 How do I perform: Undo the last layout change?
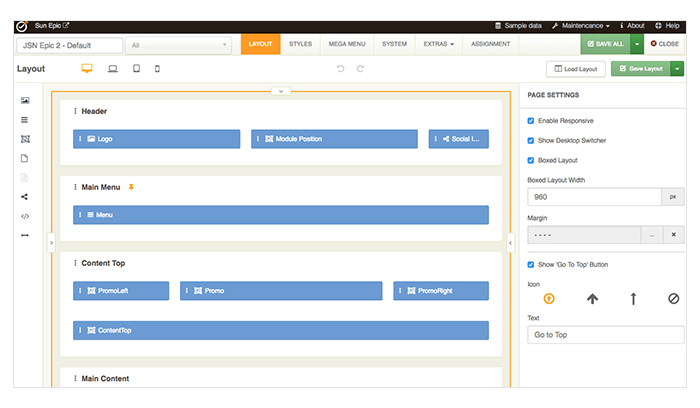pyautogui.click(x=340, y=69)
